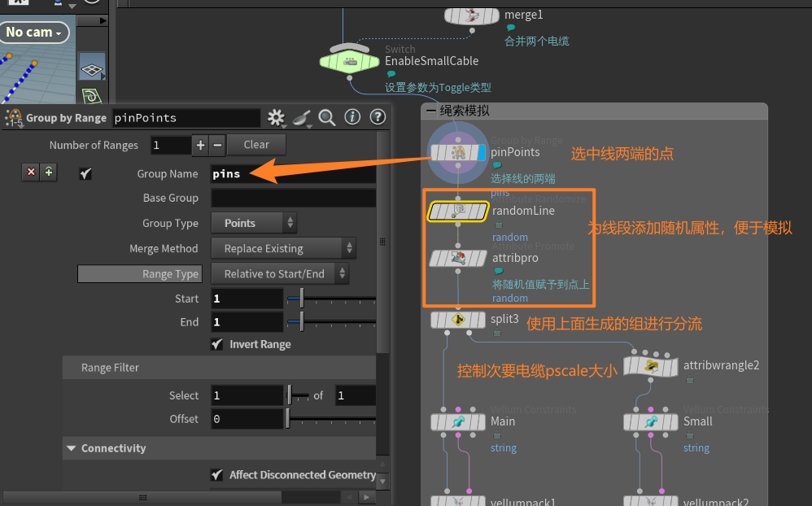The width and height of the screenshot is (812, 506).
Task: Select the split3 node icon
Action: (458, 320)
